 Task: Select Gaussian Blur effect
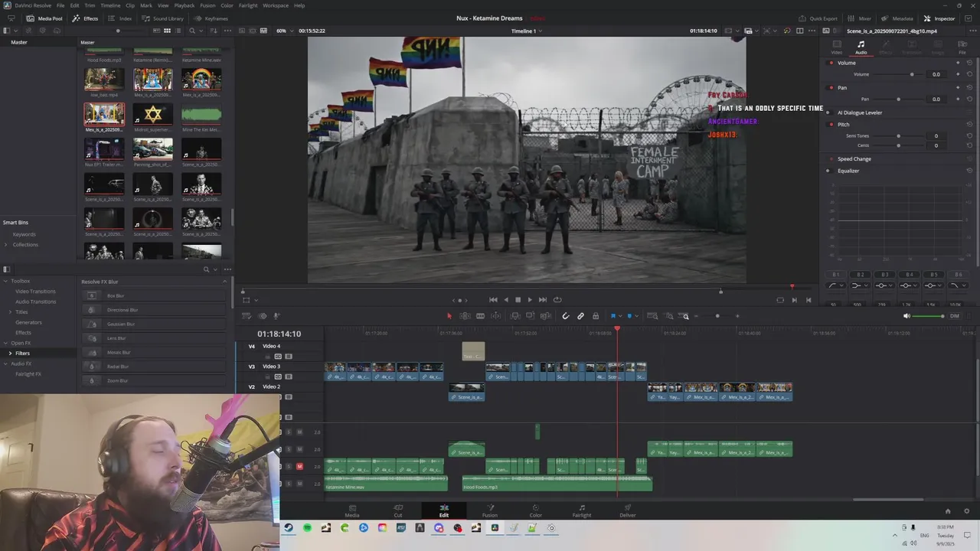tap(155, 324)
